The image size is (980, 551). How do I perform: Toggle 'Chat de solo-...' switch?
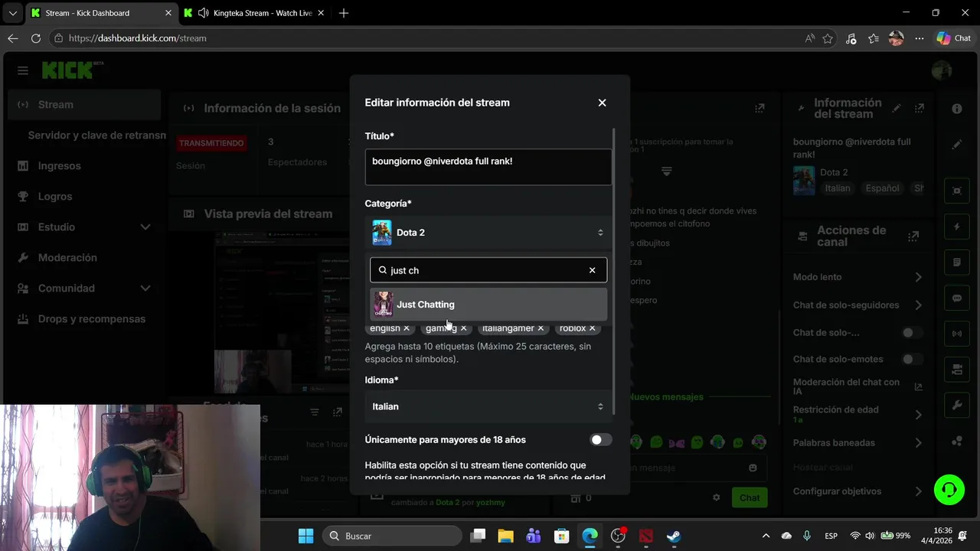pos(912,333)
